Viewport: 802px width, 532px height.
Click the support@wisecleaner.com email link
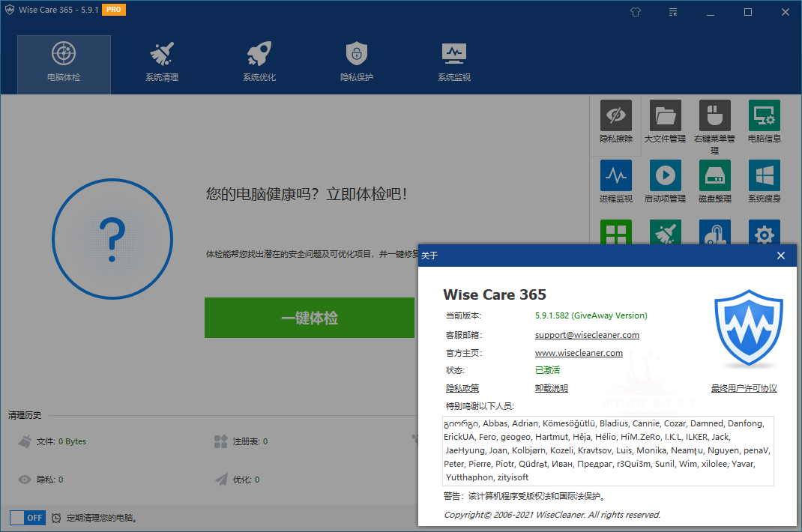point(587,335)
